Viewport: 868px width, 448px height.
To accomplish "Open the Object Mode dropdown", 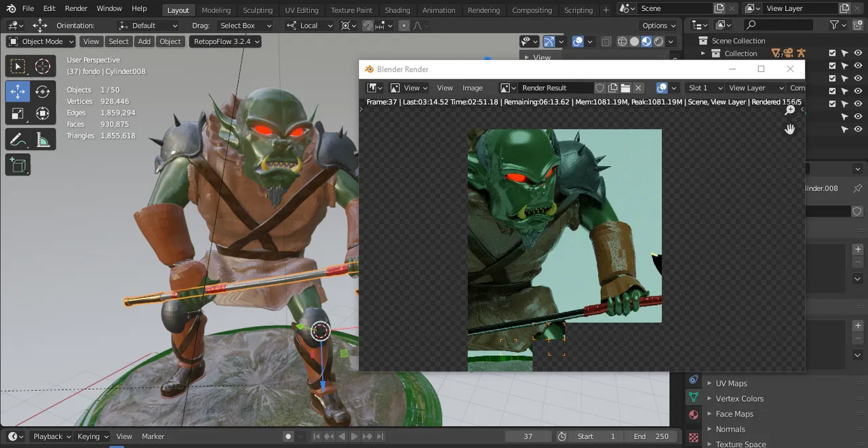I will 41,41.
